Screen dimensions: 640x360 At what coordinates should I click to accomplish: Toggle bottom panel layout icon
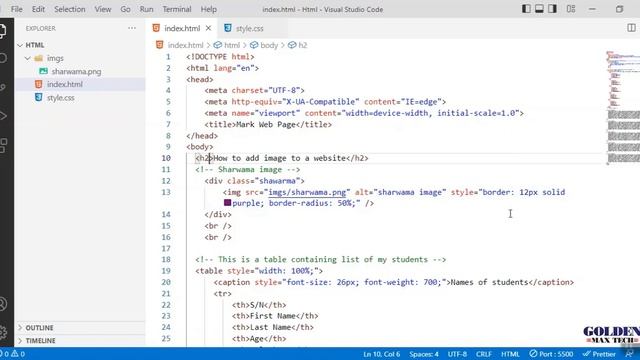click(x=539, y=9)
